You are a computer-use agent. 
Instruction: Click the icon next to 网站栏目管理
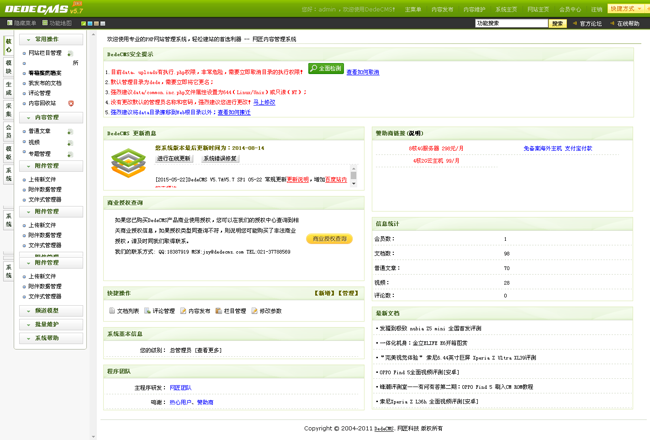pos(70,53)
